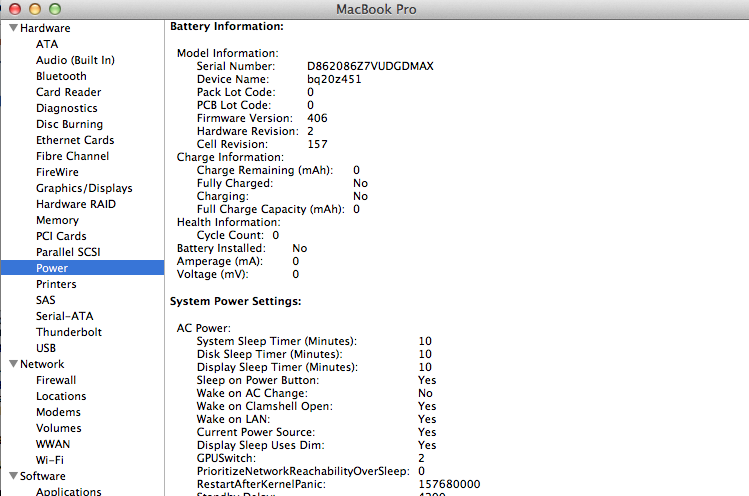The image size is (749, 496).
Task: Select ATA in the sidebar
Action: [x=47, y=44]
